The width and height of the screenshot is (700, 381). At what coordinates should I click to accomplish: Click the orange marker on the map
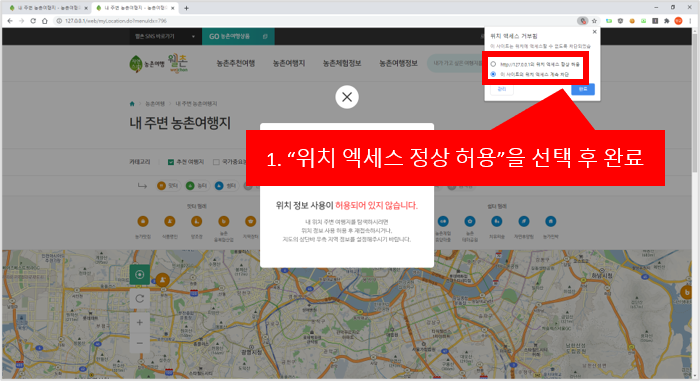(x=162, y=281)
